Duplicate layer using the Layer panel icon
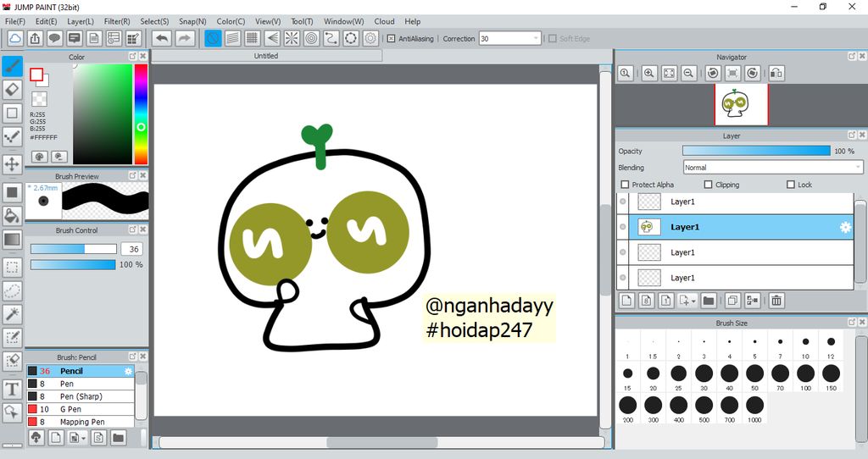Image resolution: width=868 pixels, height=459 pixels. click(x=732, y=301)
